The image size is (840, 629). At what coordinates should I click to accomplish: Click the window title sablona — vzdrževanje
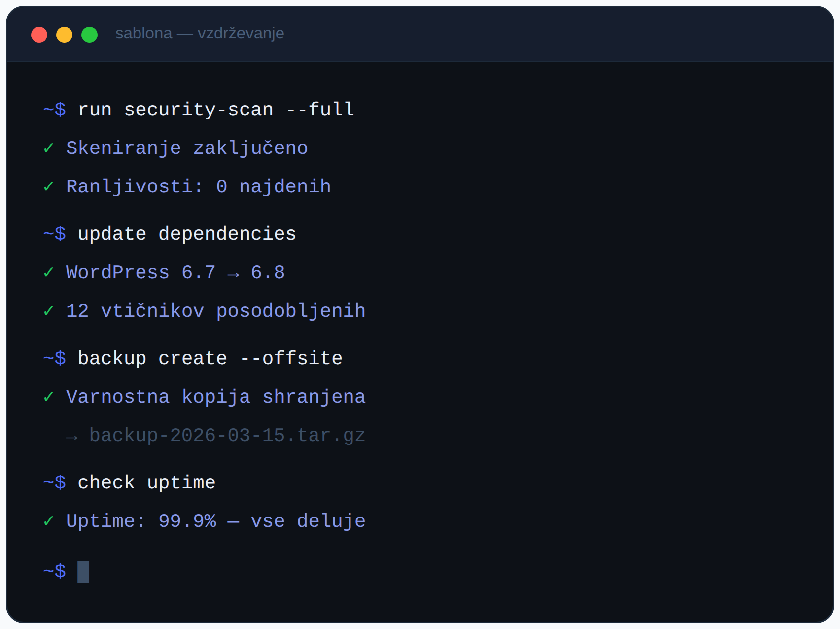(199, 34)
